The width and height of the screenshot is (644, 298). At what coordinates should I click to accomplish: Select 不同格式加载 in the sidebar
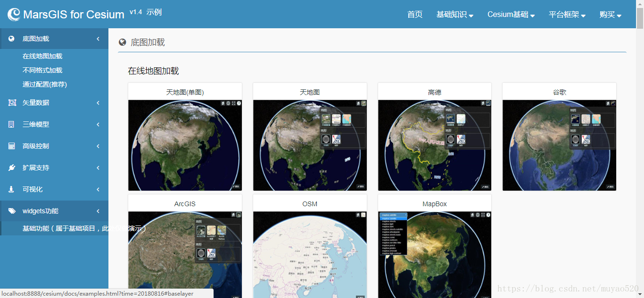click(x=42, y=70)
